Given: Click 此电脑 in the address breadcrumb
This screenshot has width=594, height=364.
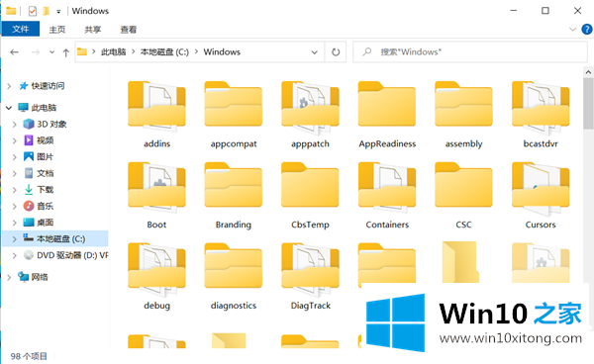Looking at the screenshot, I should (x=113, y=51).
